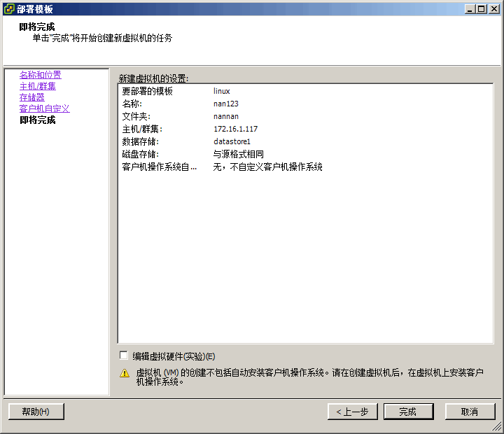Image resolution: width=504 pixels, height=434 pixels.
Task: Open the 主机/群集 step link
Action: [x=38, y=86]
